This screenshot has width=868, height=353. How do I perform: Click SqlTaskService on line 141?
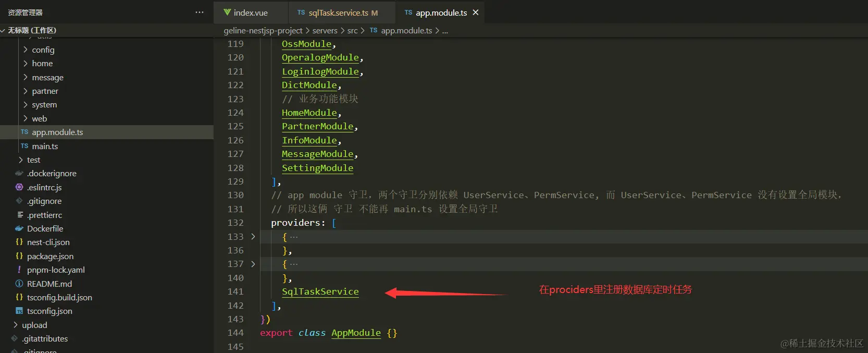pyautogui.click(x=320, y=291)
